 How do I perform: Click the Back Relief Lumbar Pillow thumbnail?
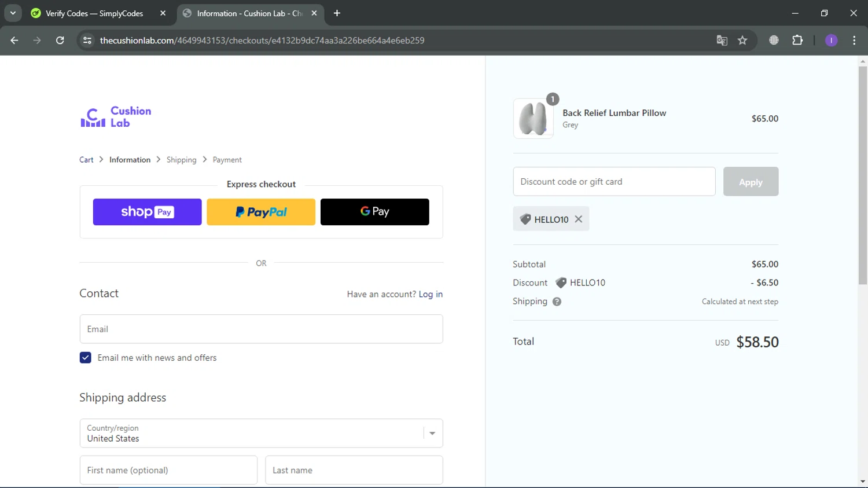pos(533,119)
